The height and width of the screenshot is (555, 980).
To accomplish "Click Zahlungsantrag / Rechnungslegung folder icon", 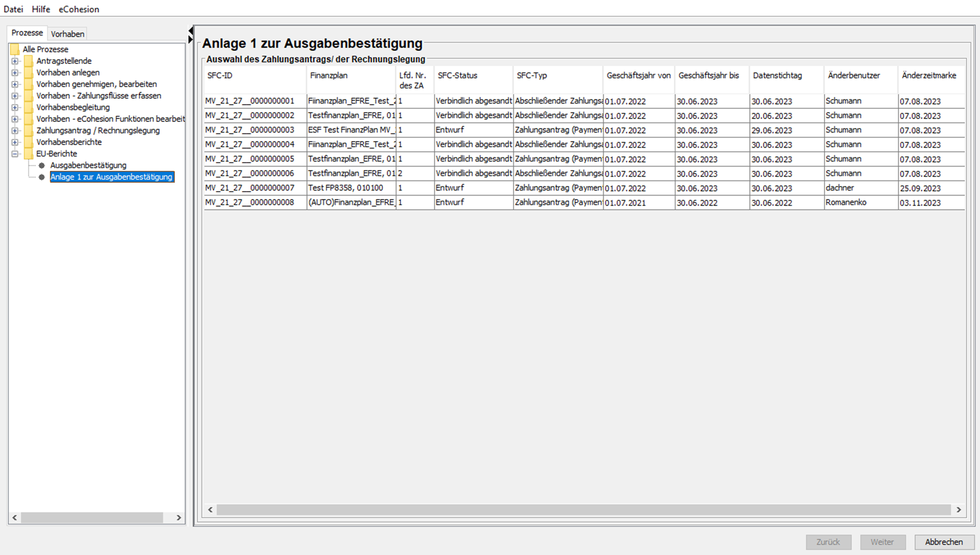I will pyautogui.click(x=29, y=130).
